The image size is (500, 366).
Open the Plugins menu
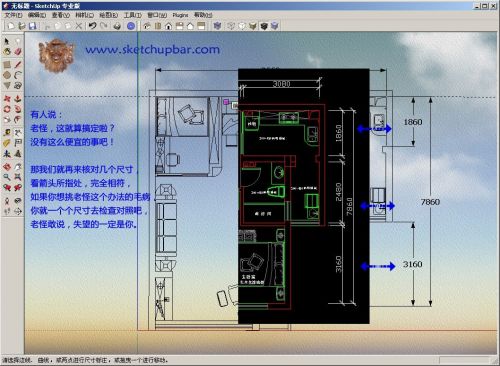180,15
